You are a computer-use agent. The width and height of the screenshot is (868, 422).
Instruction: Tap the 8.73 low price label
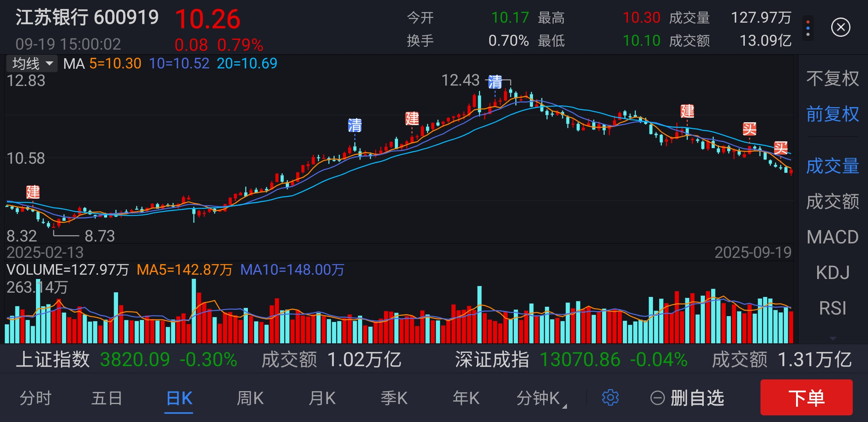(100, 236)
